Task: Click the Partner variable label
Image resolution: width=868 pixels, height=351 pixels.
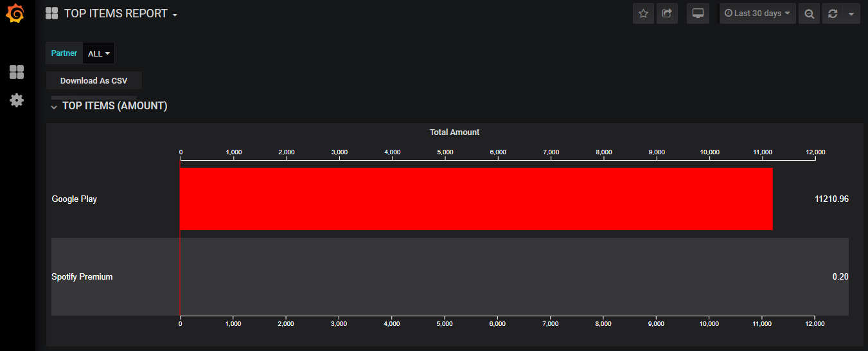Action: 64,53
